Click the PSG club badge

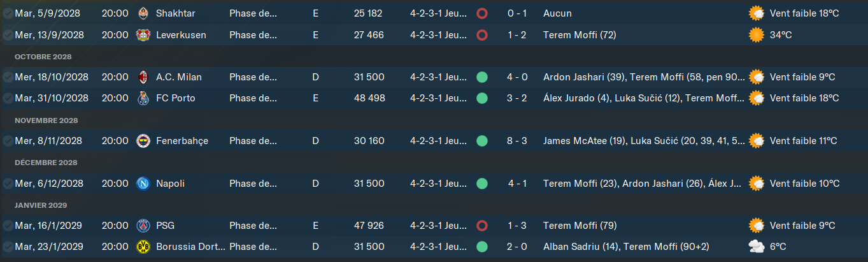143,226
